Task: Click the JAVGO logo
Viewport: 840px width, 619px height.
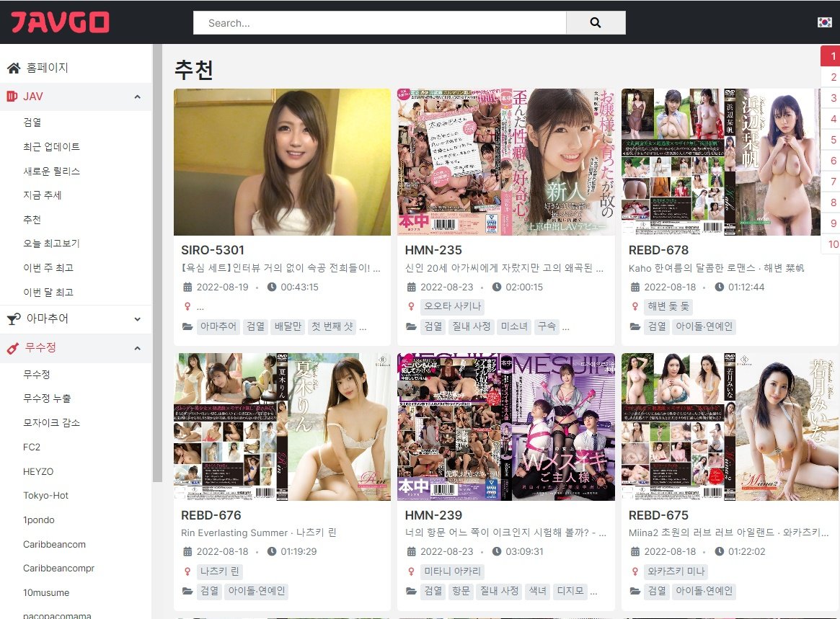Action: pyautogui.click(x=60, y=22)
